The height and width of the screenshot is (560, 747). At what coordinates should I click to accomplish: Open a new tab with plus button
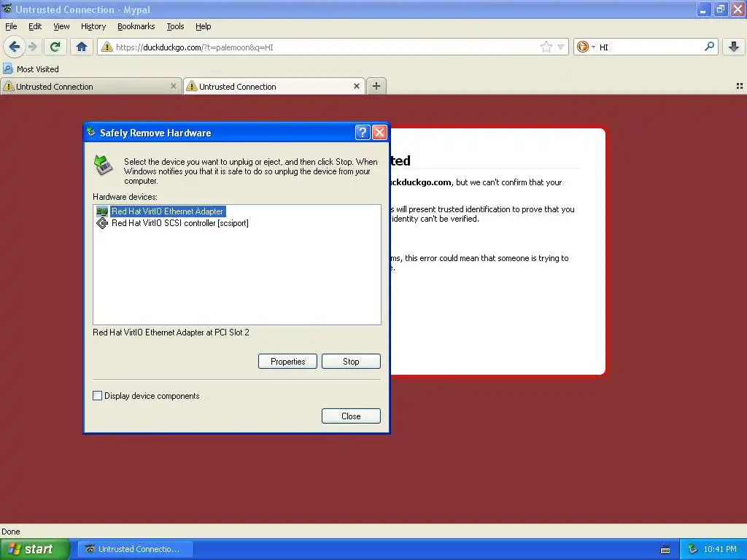click(376, 86)
